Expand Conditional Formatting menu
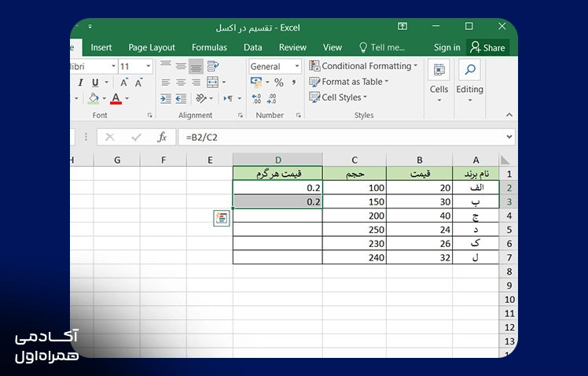588x376 pixels. pyautogui.click(x=363, y=66)
